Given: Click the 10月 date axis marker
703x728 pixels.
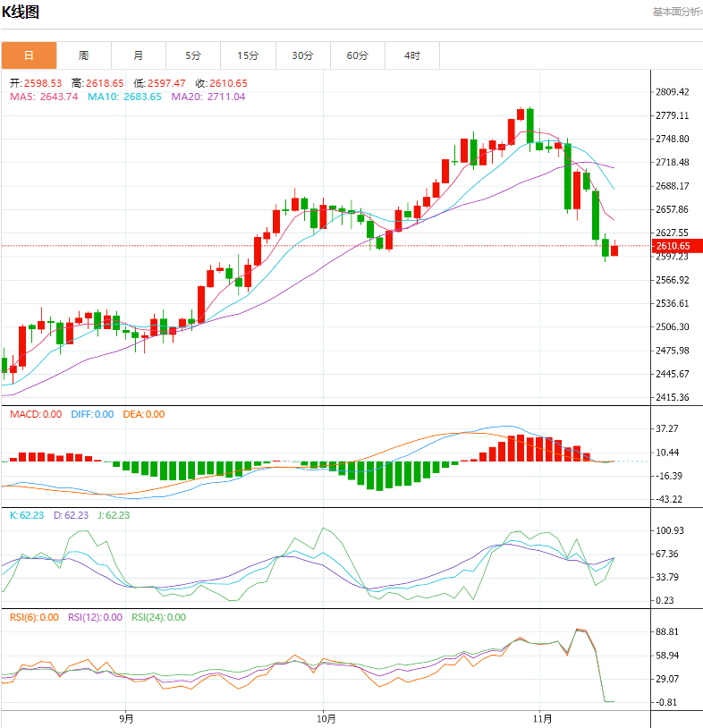Looking at the screenshot, I should 326,718.
